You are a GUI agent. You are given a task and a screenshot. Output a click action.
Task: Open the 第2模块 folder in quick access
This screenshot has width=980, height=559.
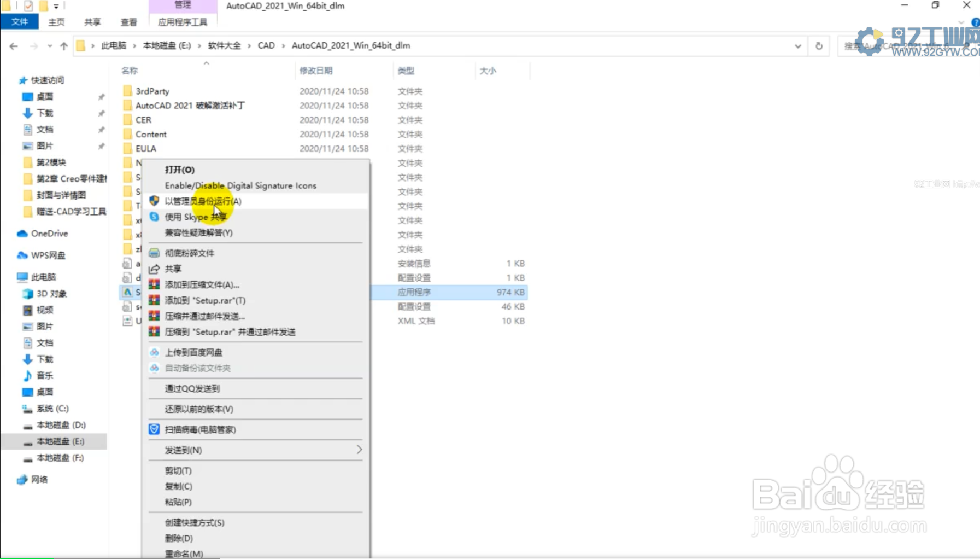pos(51,162)
